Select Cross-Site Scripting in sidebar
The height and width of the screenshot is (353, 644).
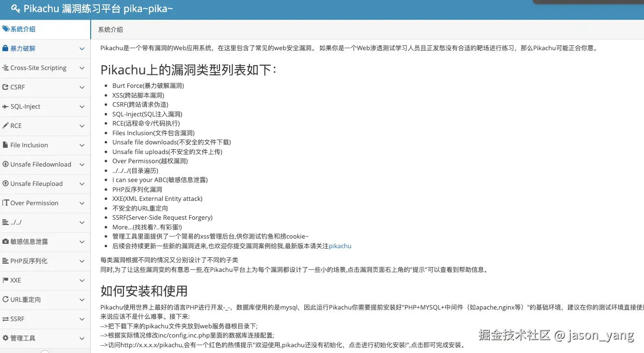(45, 68)
